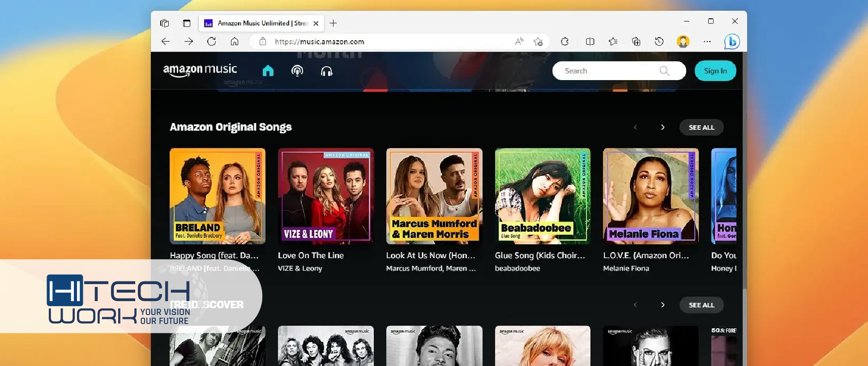Go to Amazon Music home icon
The width and height of the screenshot is (868, 366).
pyautogui.click(x=268, y=71)
